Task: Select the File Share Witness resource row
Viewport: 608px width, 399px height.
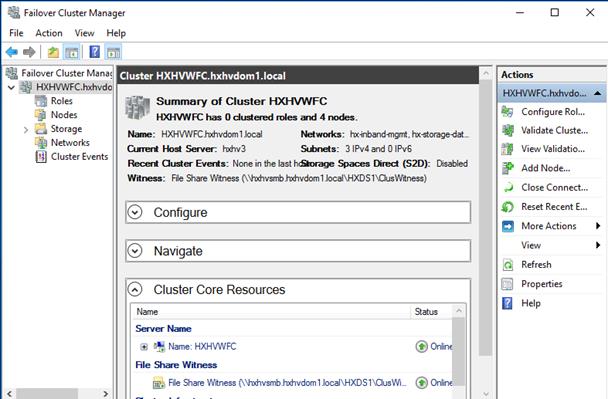Action: pos(293,383)
